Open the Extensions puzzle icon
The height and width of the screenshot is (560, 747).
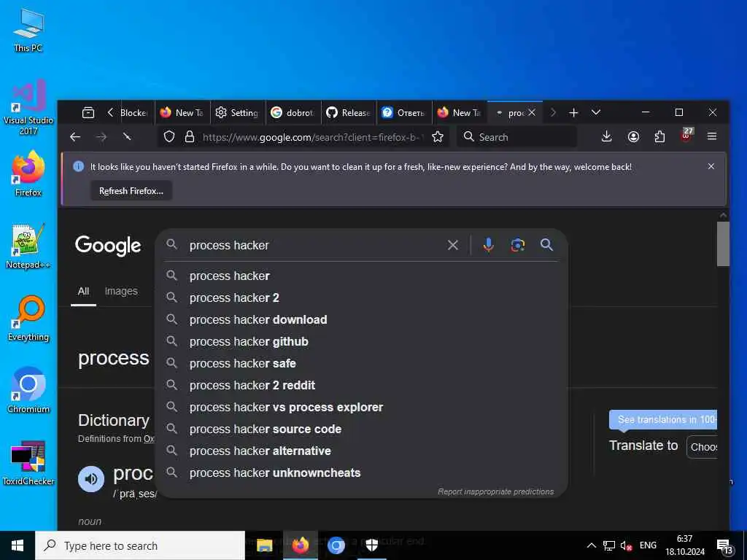(659, 137)
